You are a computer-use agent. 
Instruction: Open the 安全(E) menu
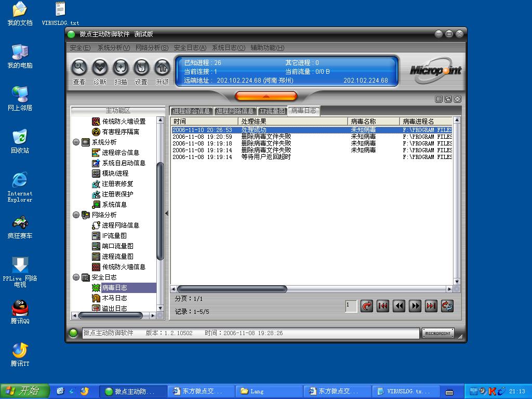[x=80, y=48]
